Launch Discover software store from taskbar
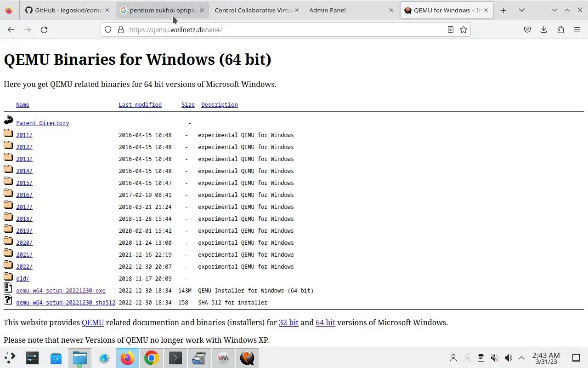 (56, 358)
